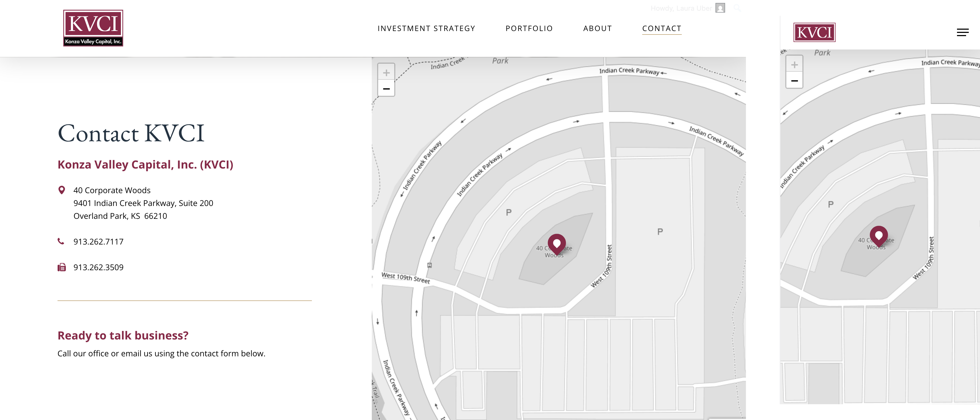The image size is (980, 420).
Task: Zoom out on the mobile map
Action: pos(794,81)
